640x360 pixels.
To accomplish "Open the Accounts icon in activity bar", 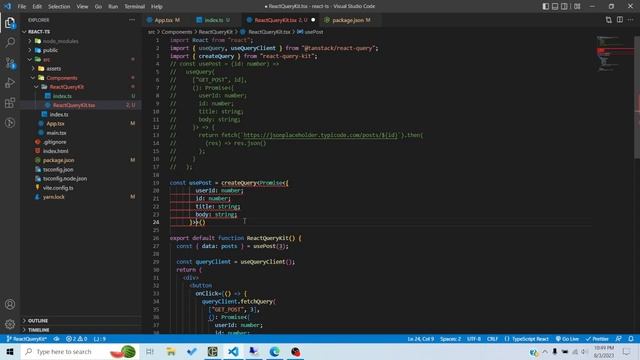I will (10, 304).
